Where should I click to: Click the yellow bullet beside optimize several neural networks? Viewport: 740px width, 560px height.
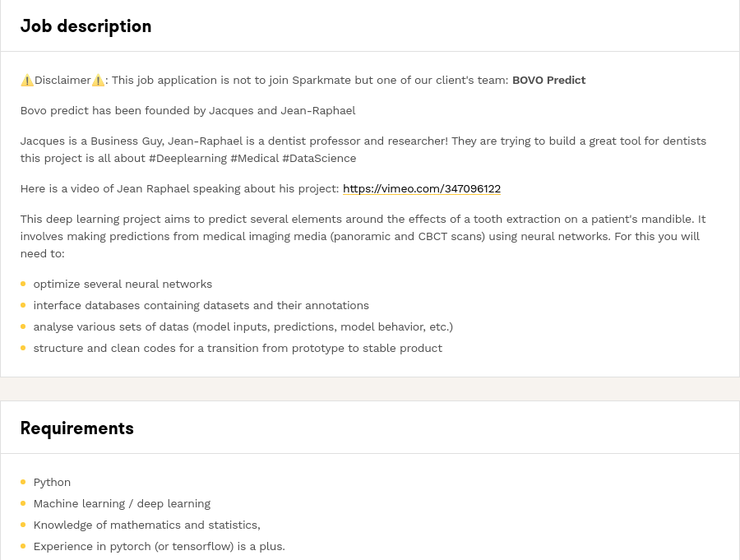pos(23,284)
